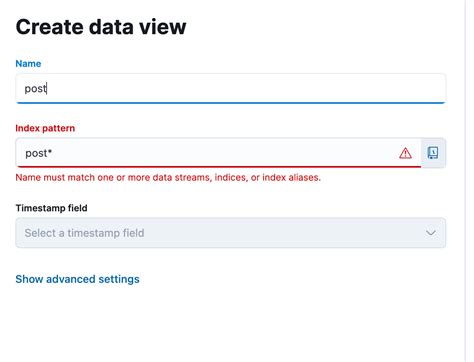Click the "post*" text in Index pattern field
Image resolution: width=474 pixels, height=362 pixels.
coord(39,153)
